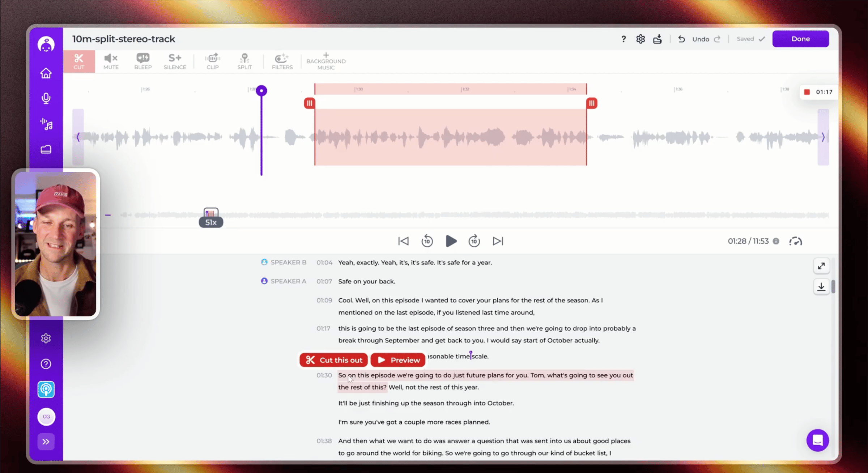868x473 pixels.
Task: Open the Clip tool
Action: tap(212, 61)
